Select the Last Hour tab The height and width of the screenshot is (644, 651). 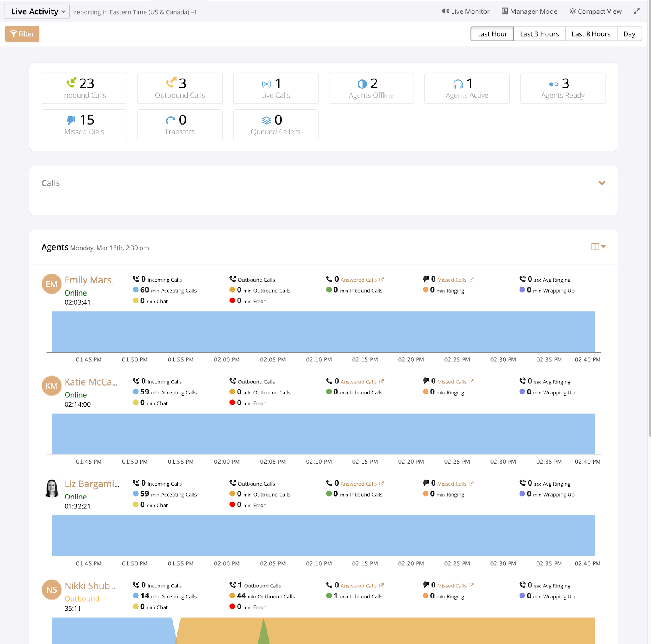[492, 34]
